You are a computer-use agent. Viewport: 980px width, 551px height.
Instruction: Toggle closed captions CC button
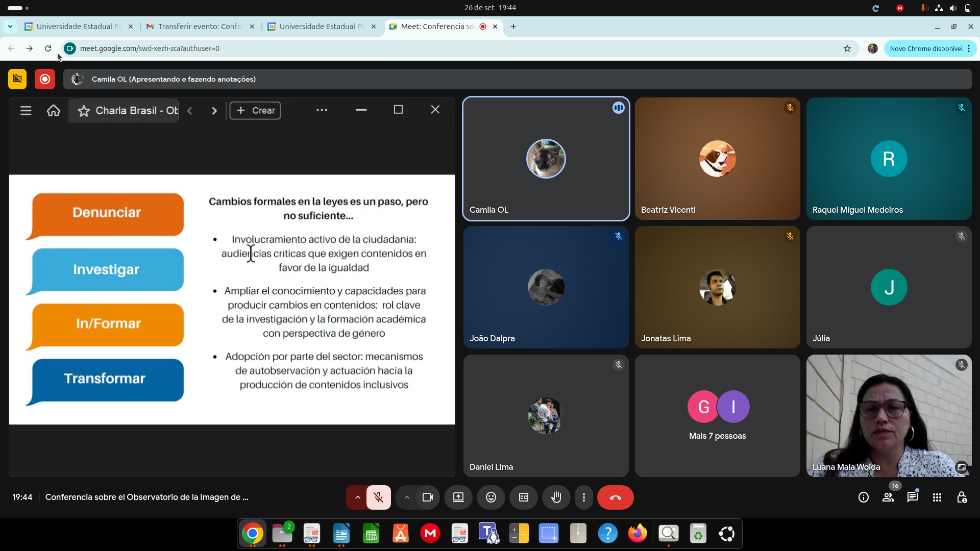click(x=523, y=497)
